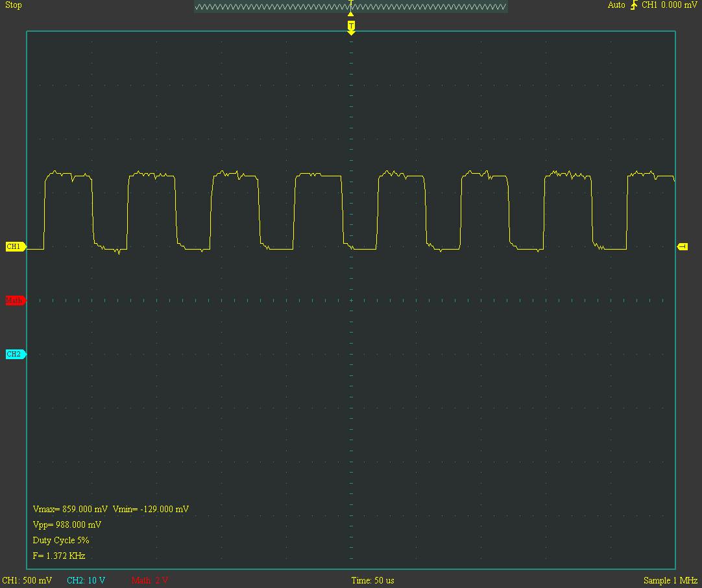Click the Vmin= -129.000 mV measurement
Image resolution: width=702 pixels, height=588 pixels.
pyautogui.click(x=151, y=510)
